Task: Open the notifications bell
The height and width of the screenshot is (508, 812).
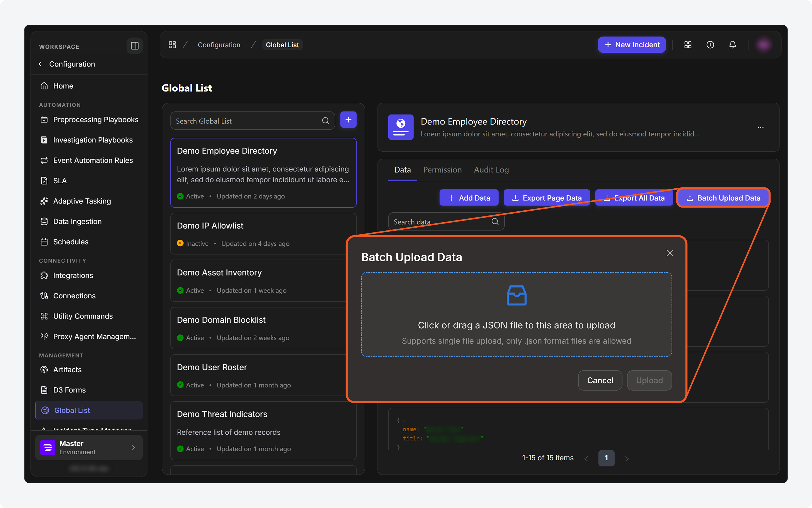Action: click(x=732, y=45)
